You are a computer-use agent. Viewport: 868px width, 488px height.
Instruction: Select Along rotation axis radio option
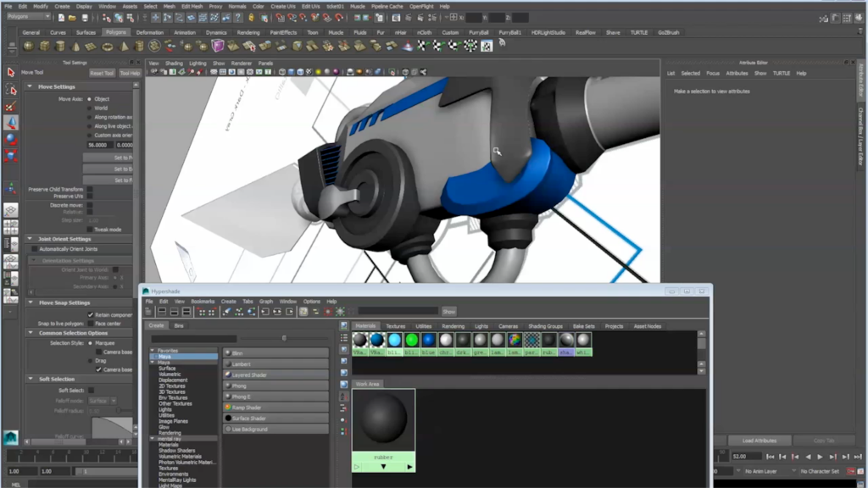(x=89, y=117)
